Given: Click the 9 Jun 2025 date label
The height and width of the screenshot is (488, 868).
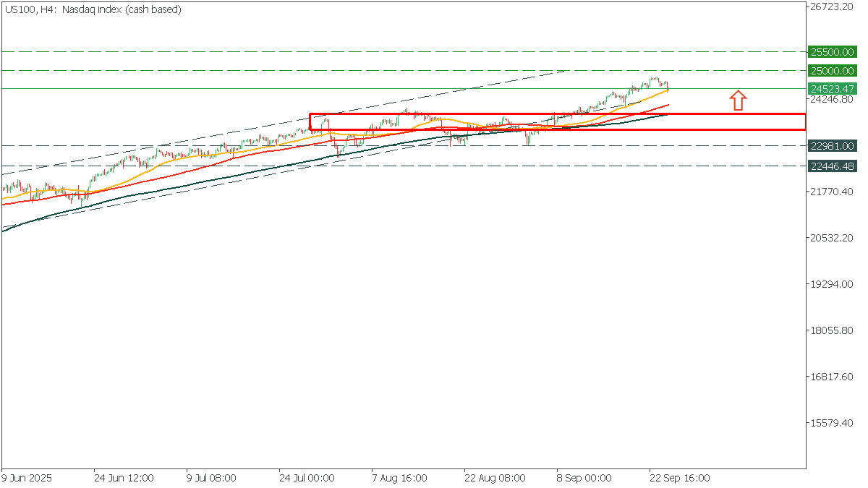Looking at the screenshot, I should [x=27, y=478].
